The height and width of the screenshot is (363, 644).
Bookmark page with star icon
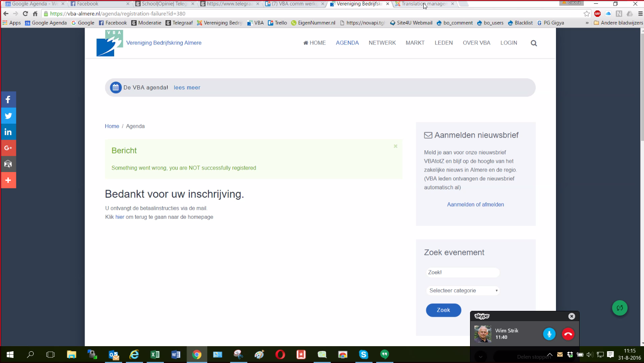(587, 13)
